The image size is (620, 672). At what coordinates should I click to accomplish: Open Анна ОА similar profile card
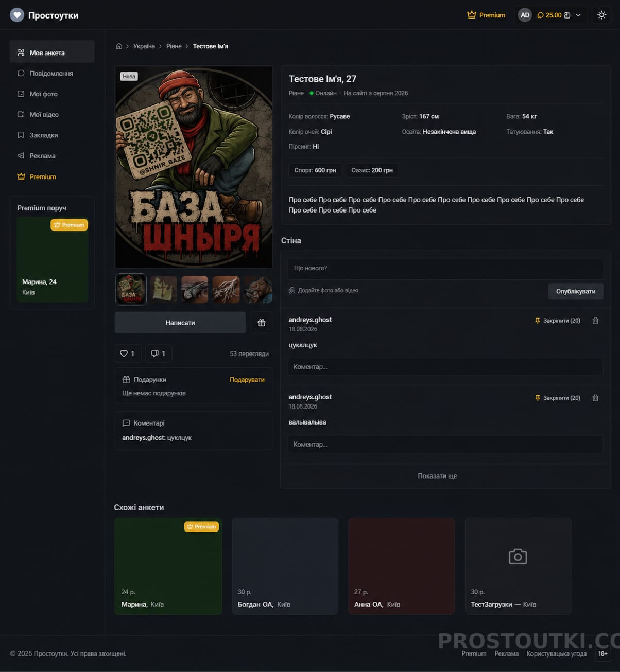point(402,566)
